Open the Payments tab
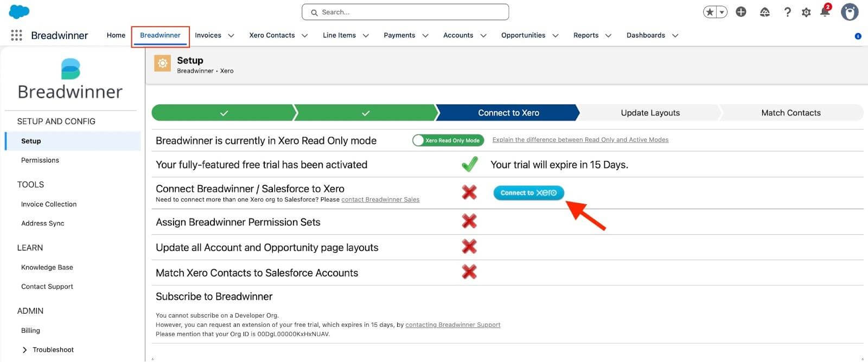This screenshot has width=868, height=362. (399, 35)
